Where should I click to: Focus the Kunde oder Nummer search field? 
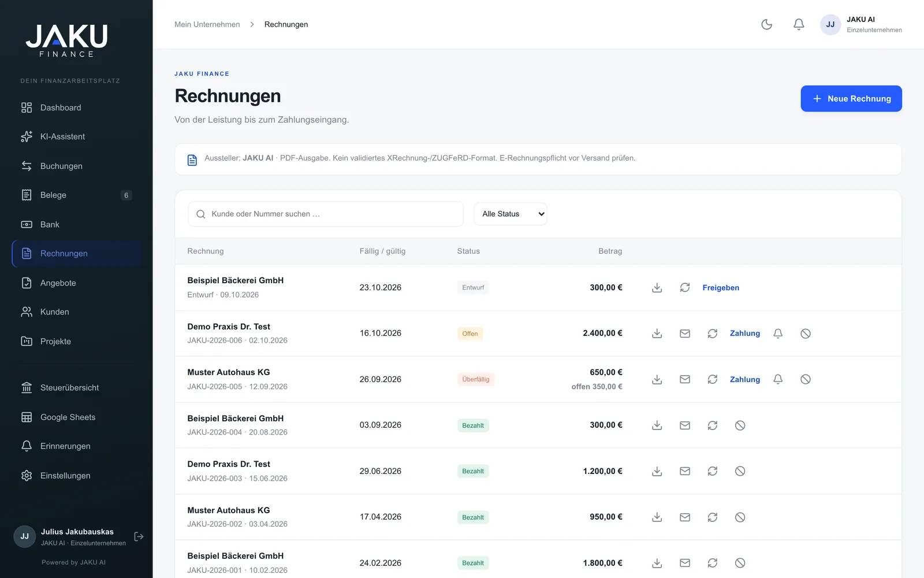click(x=326, y=214)
